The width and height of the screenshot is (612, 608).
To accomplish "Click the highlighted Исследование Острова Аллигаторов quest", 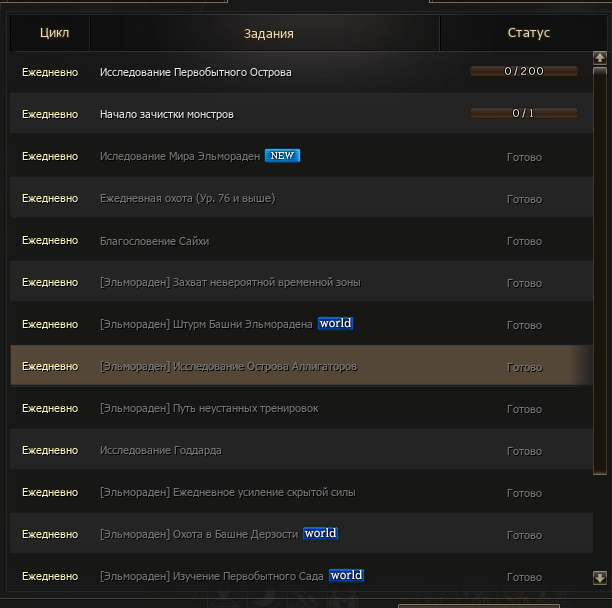I will click(228, 366).
